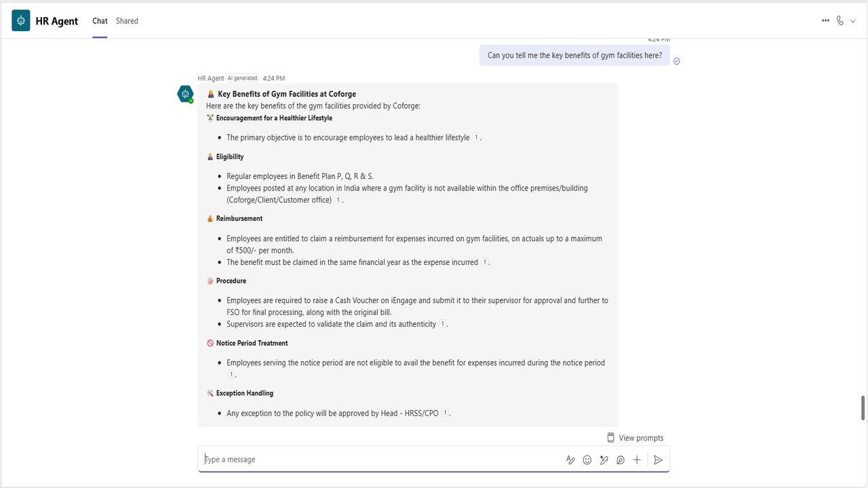This screenshot has width=868, height=488.
Task: Click View prompts button
Action: (x=635, y=438)
